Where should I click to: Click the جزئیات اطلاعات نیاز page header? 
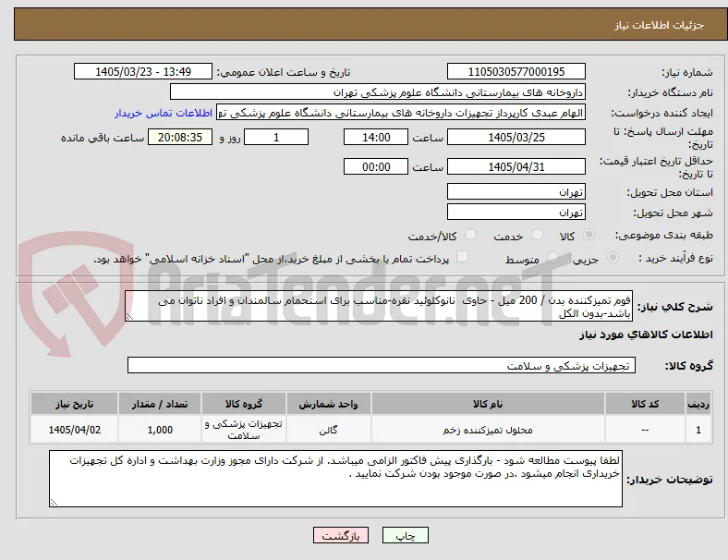(660, 25)
